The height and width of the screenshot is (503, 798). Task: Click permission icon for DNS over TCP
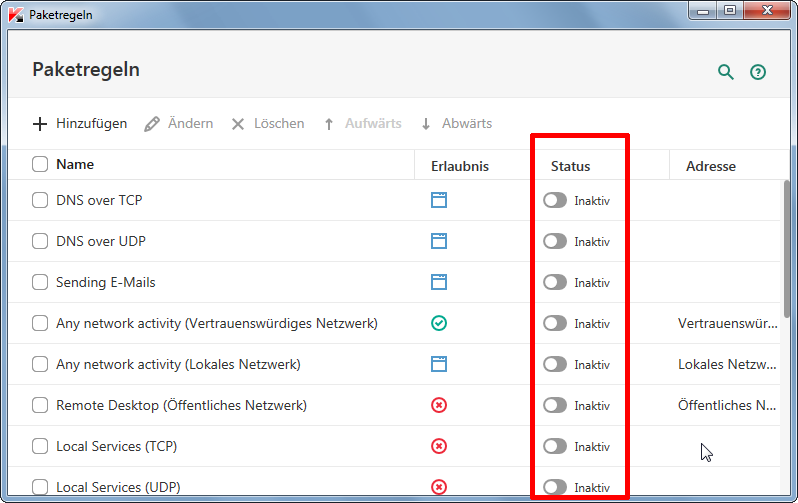tap(439, 200)
